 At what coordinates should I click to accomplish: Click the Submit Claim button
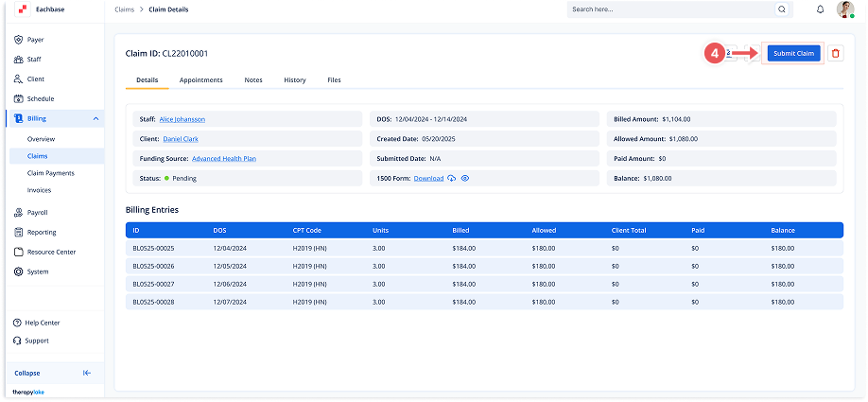pos(792,54)
